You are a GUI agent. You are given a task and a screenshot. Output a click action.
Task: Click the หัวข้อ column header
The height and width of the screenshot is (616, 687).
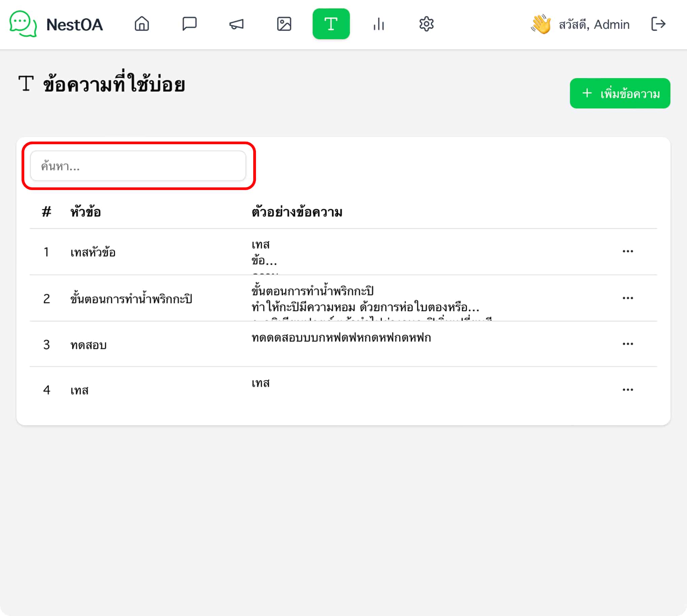pos(86,212)
